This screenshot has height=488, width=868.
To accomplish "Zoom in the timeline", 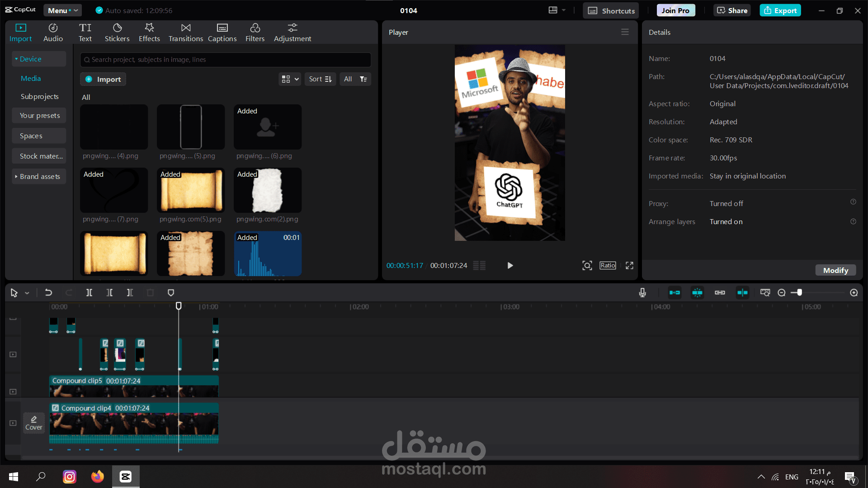I will (x=854, y=293).
